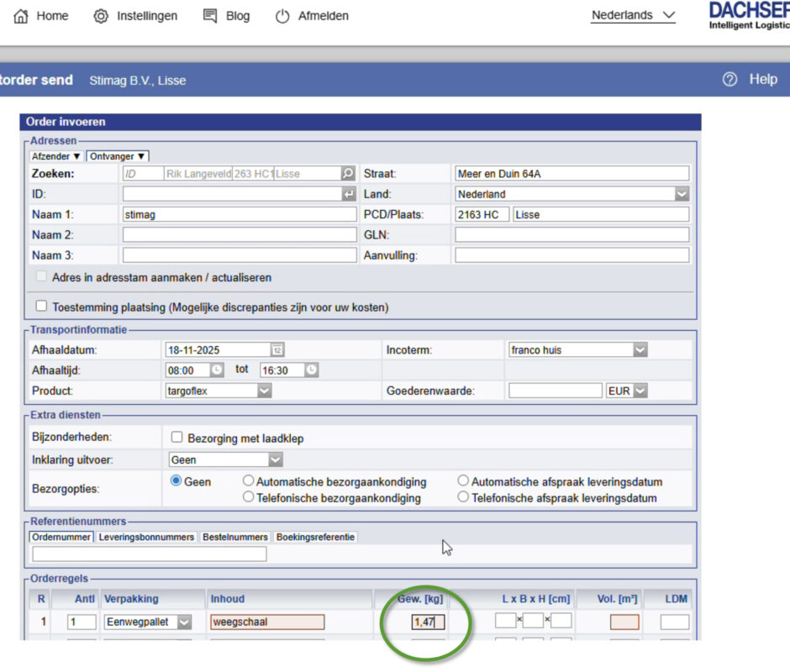
Task: Open the Verpakking dropdown Eenwegpallet
Action: (183, 622)
